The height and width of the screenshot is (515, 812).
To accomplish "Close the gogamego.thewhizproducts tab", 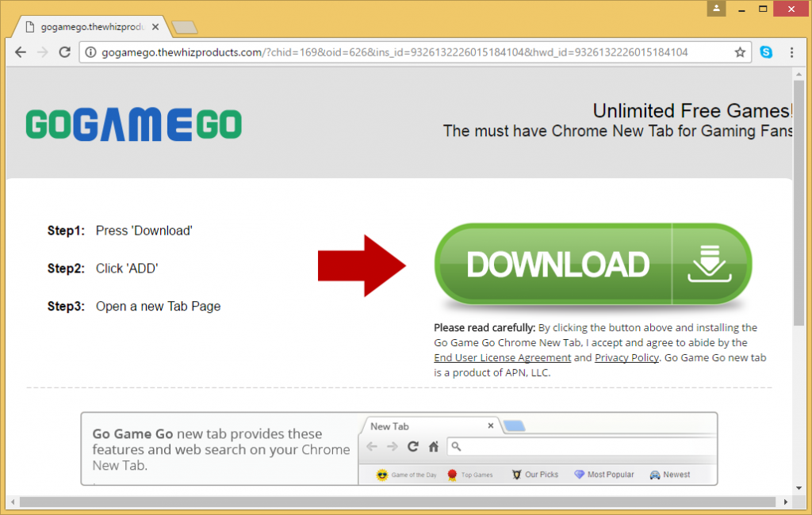I will [x=155, y=27].
